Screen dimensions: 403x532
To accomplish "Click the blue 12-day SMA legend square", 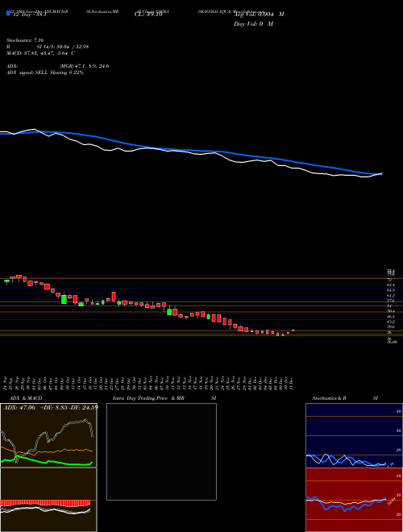I will [8, 13].
